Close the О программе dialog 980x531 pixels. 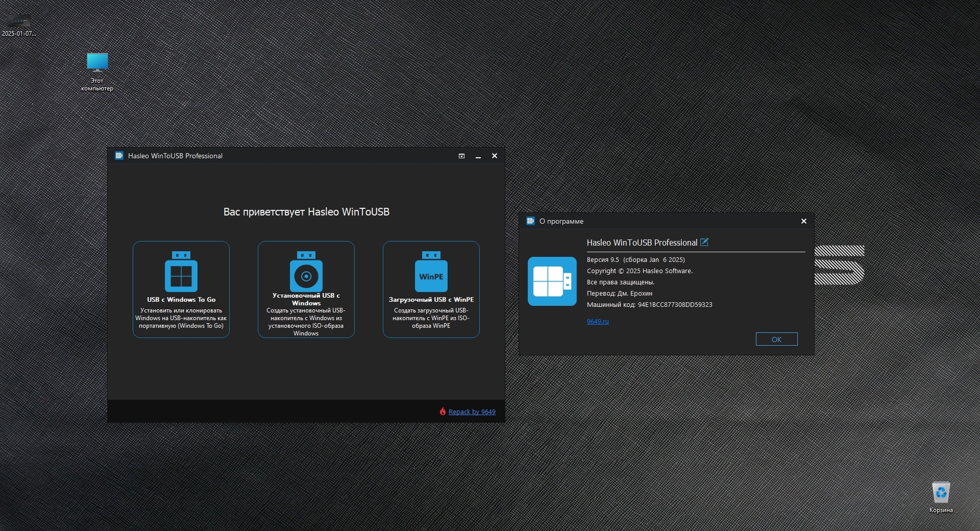804,221
